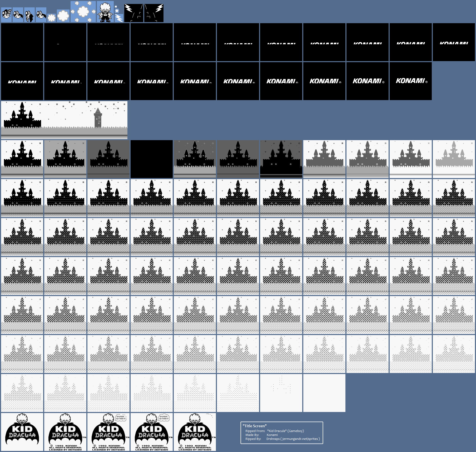Pick the castle frame with solid black ground
Screen dimensions: 476x452
(x=281, y=159)
